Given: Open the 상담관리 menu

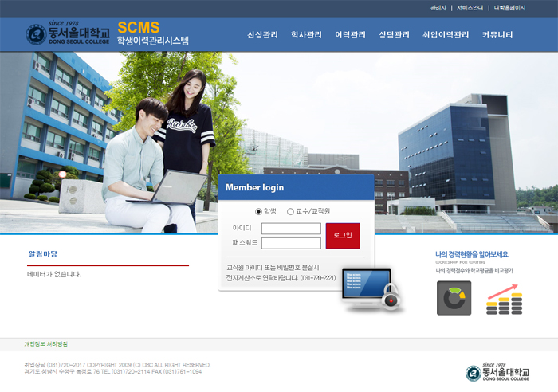Looking at the screenshot, I should pos(394,35).
